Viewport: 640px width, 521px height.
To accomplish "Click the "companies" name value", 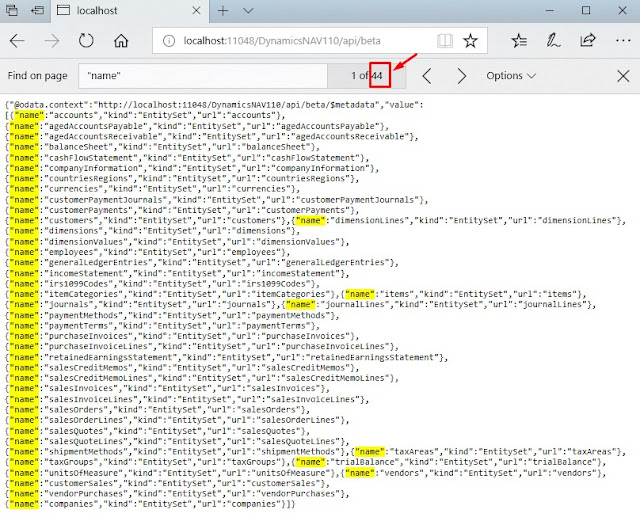I will click(x=74, y=504).
